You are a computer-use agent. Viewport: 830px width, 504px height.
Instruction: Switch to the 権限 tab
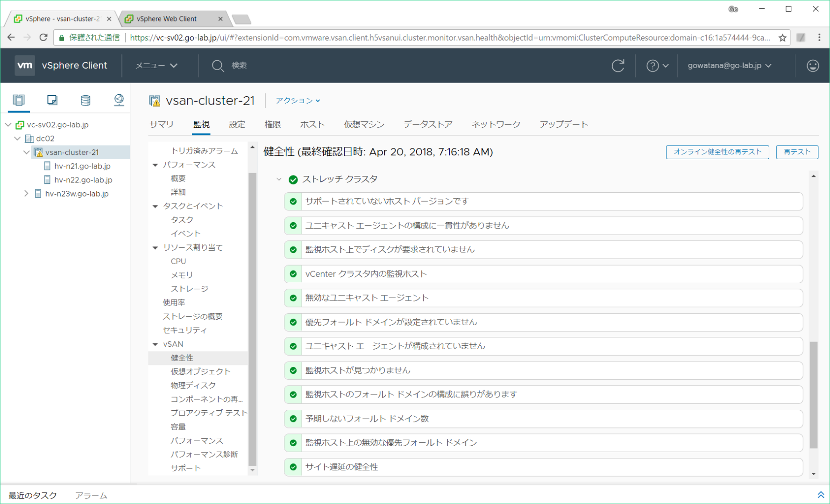tap(273, 124)
